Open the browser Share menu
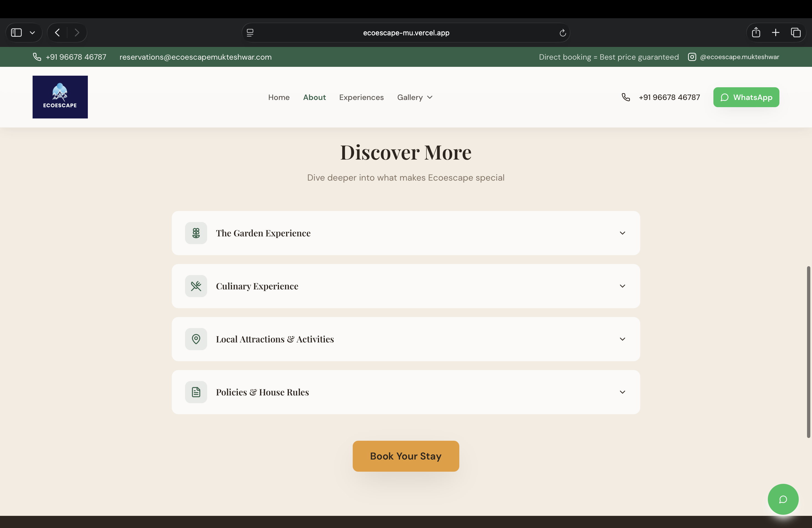 (756, 32)
